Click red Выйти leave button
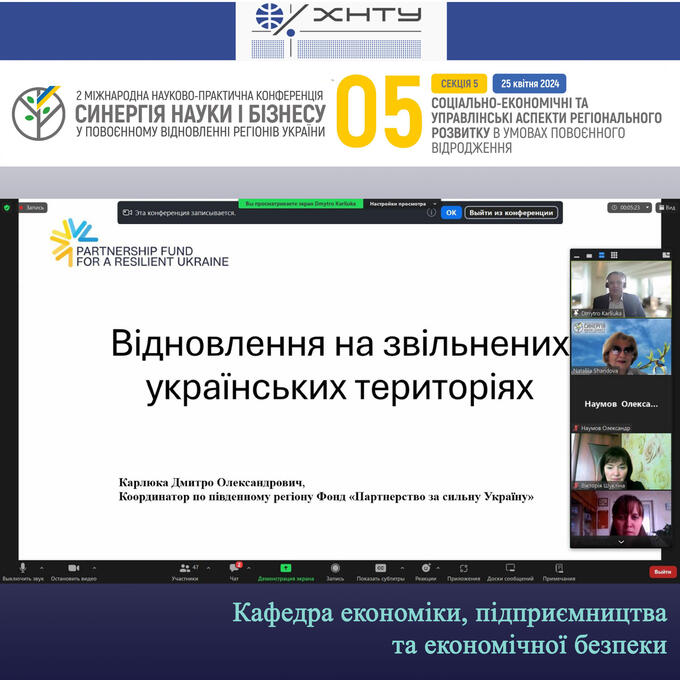The height and width of the screenshot is (680, 680). click(x=661, y=572)
